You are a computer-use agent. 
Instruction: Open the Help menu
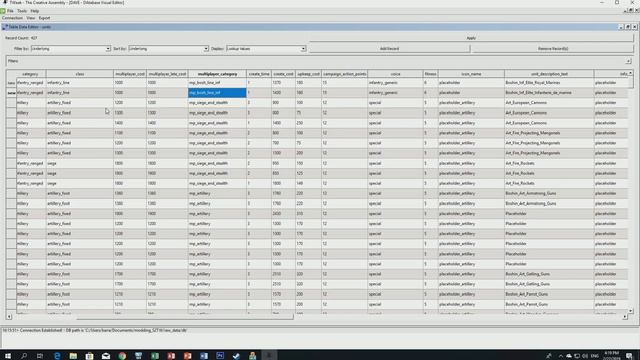(x=35, y=11)
